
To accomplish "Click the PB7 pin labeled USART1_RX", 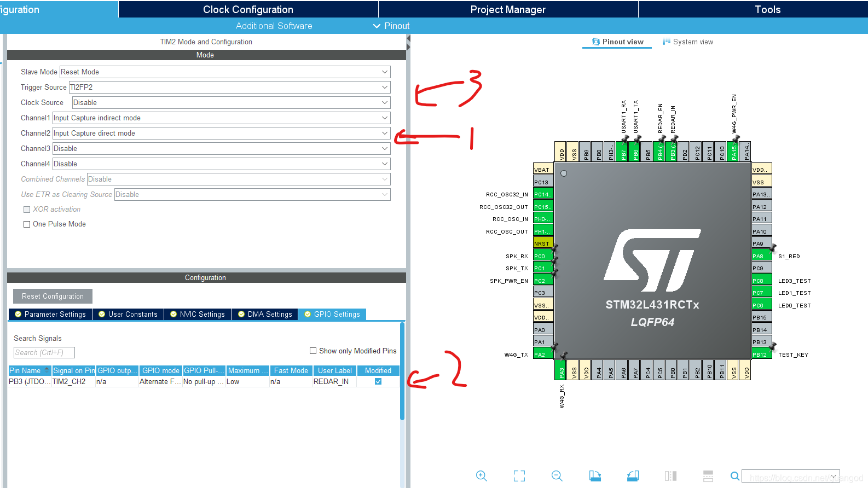I will coord(622,152).
